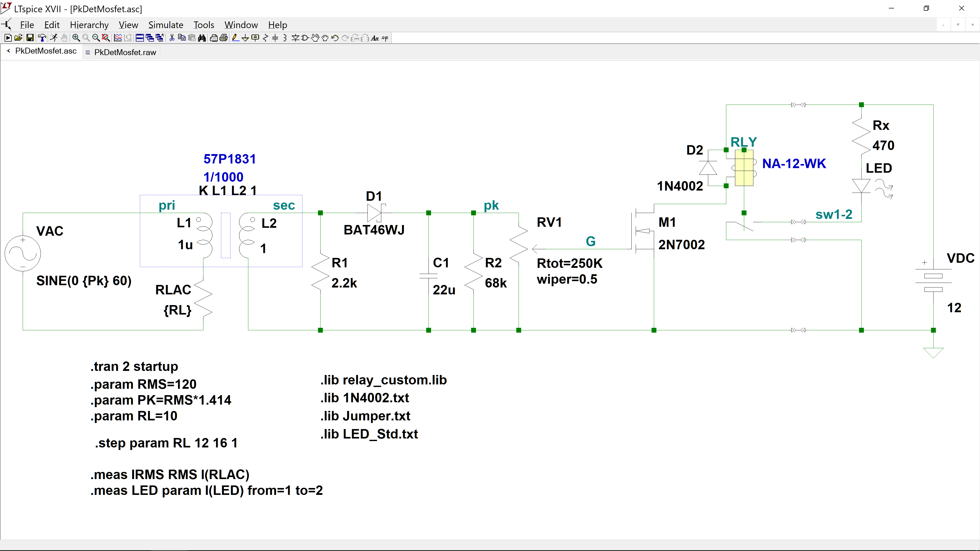Click the Undo arrow icon
This screenshot has height=551, width=980.
click(x=335, y=38)
